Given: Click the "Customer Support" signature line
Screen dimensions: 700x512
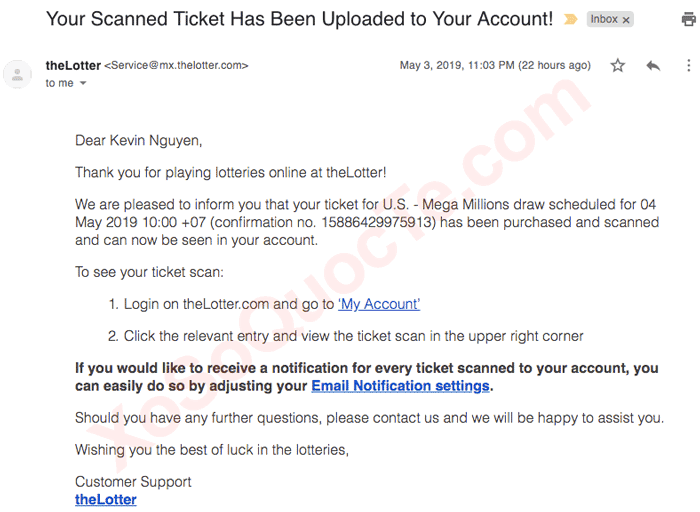Looking at the screenshot, I should pos(133,481).
